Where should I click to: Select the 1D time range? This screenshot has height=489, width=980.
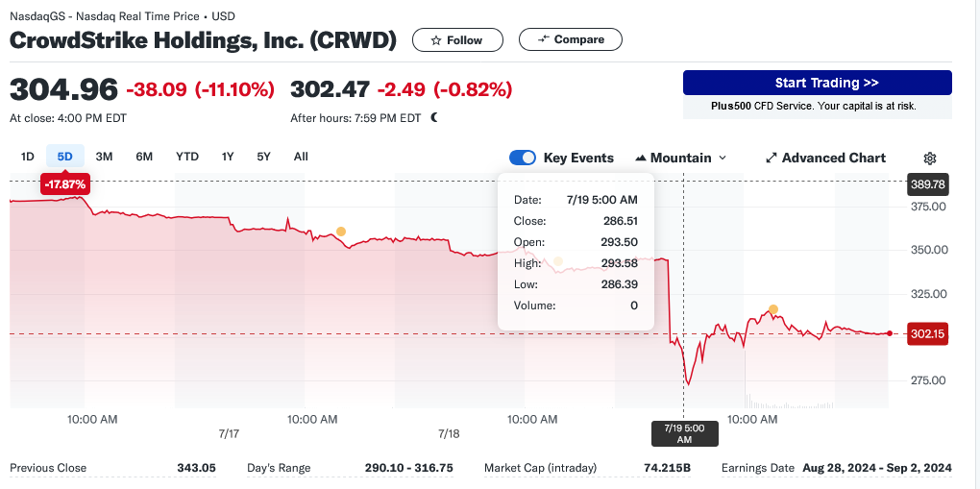pos(28,157)
